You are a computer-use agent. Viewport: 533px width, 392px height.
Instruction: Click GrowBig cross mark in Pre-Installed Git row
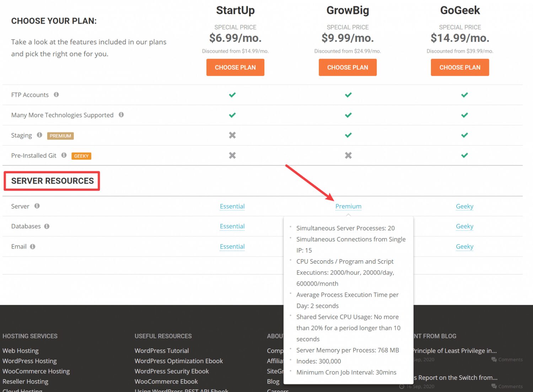coord(348,156)
